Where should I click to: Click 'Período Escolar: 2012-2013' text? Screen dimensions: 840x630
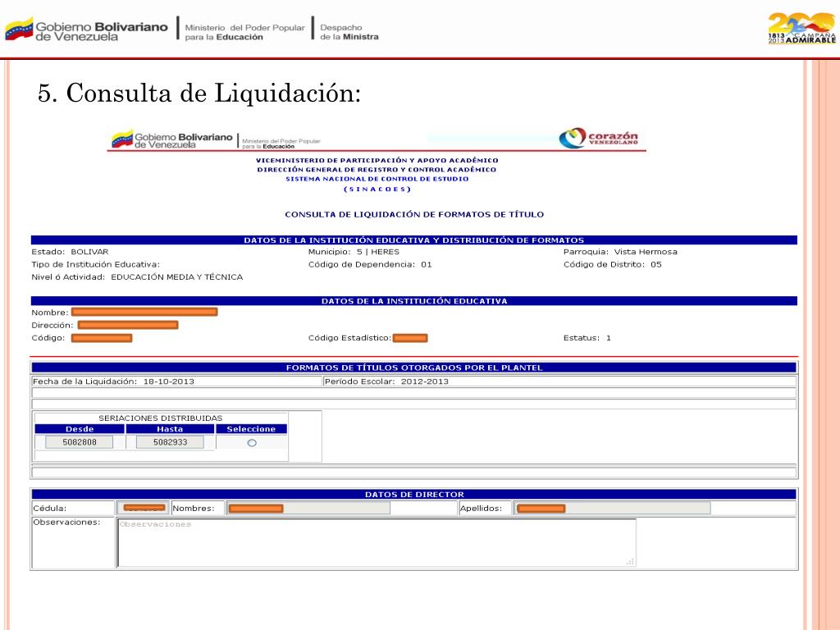click(x=386, y=381)
